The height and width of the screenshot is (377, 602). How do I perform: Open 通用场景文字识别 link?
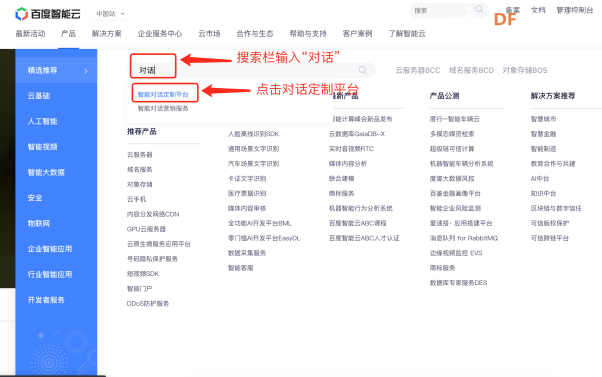click(253, 149)
